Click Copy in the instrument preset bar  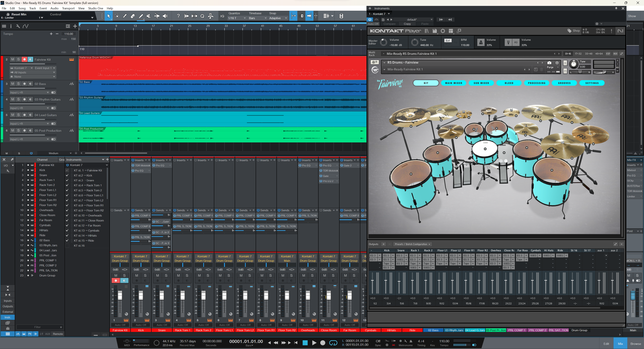pyautogui.click(x=407, y=24)
